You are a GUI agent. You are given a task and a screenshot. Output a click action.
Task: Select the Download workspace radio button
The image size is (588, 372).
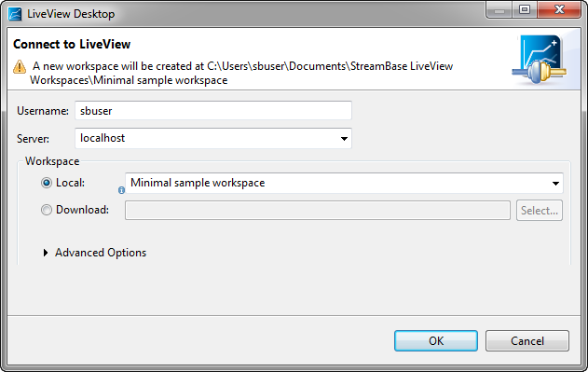47,210
